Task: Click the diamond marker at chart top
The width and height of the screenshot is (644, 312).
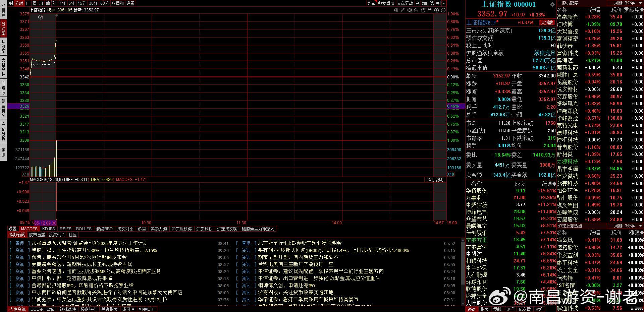Action: (56, 15)
